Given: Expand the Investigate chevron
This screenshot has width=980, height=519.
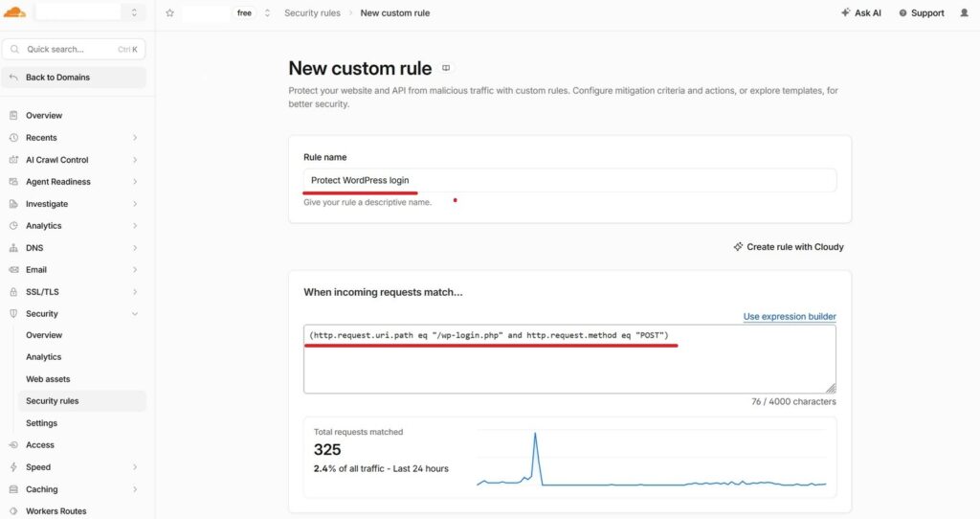Looking at the screenshot, I should 135,204.
